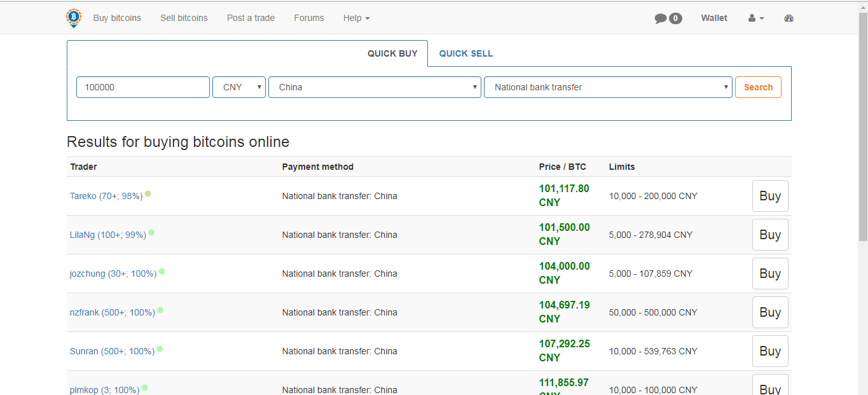Open the CNY currency dropdown
This screenshot has height=395, width=868.
pos(239,87)
